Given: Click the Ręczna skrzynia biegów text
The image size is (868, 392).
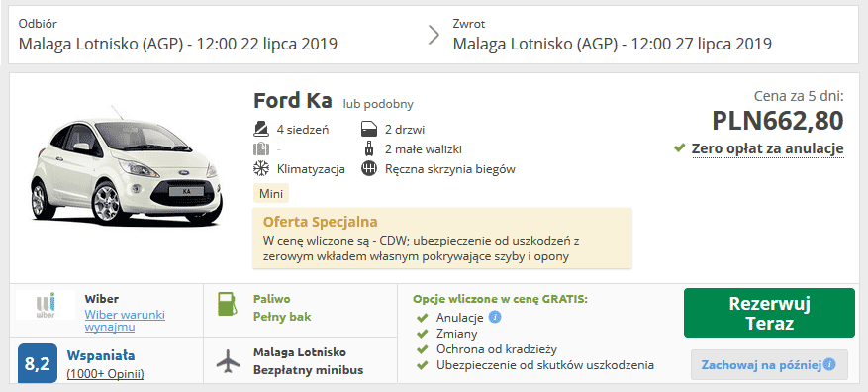Looking at the screenshot, I should click(x=450, y=169).
